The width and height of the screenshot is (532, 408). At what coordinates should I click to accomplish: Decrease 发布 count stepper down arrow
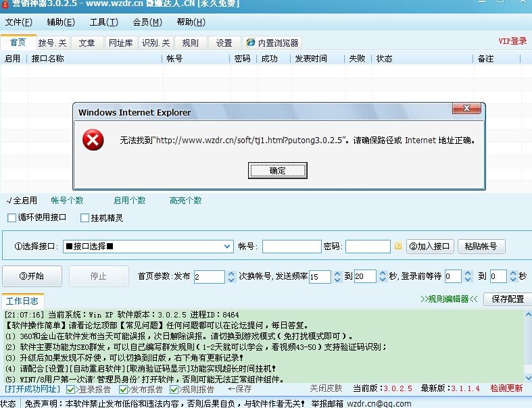(x=231, y=280)
